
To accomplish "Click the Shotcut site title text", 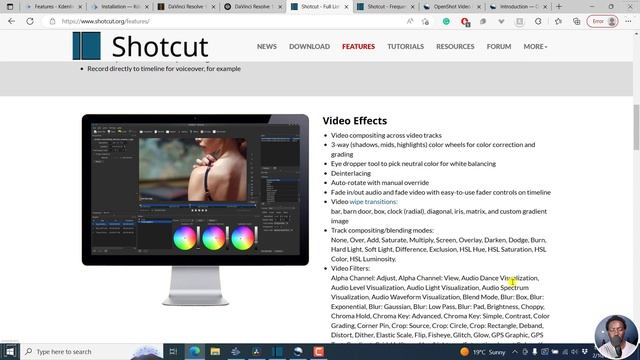I will 160,47.
